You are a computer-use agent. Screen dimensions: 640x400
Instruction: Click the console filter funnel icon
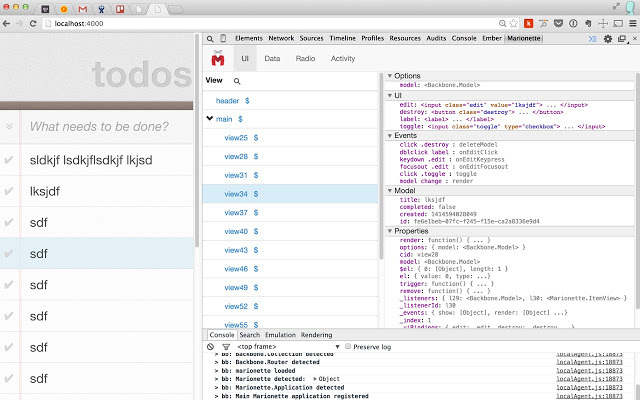[x=226, y=347]
